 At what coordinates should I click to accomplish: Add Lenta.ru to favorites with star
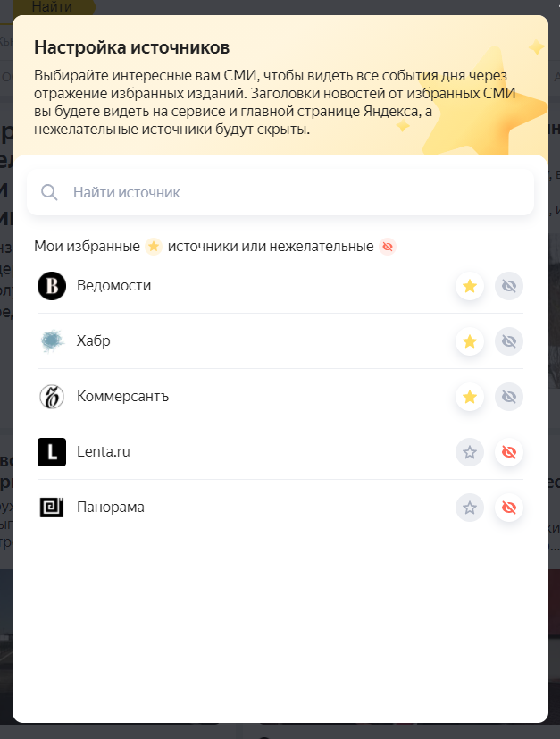(x=470, y=452)
